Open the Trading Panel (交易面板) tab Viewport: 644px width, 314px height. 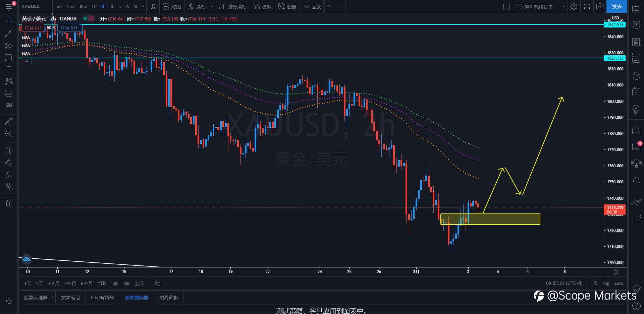pos(169,298)
